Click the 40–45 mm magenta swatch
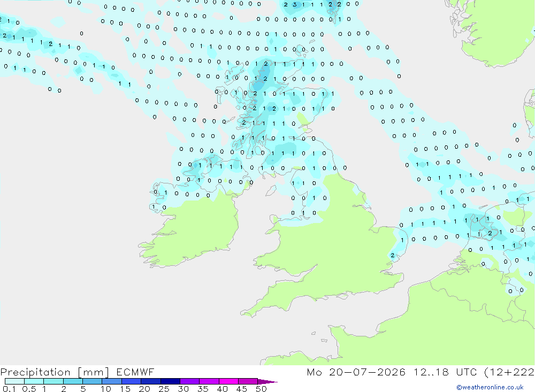535x392 pixels. click(228, 381)
